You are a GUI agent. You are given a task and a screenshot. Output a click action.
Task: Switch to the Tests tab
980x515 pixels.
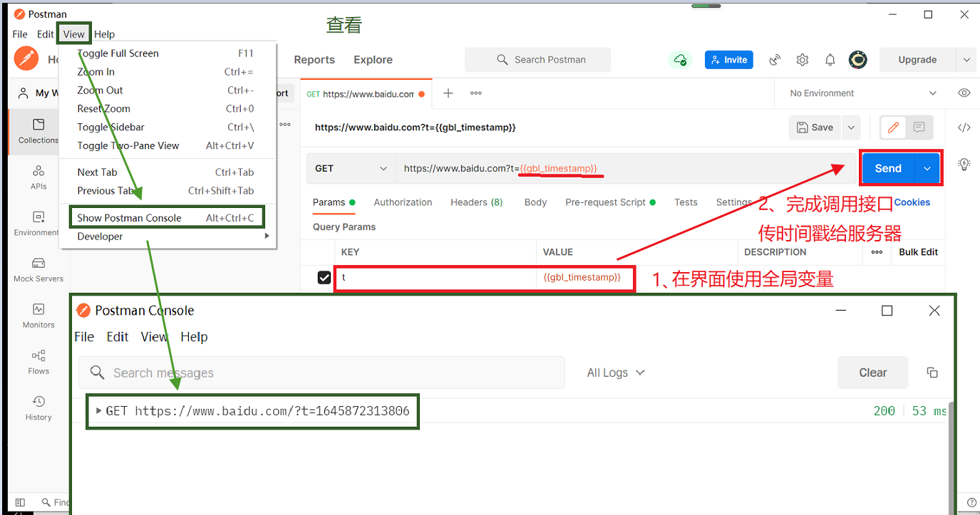click(686, 202)
